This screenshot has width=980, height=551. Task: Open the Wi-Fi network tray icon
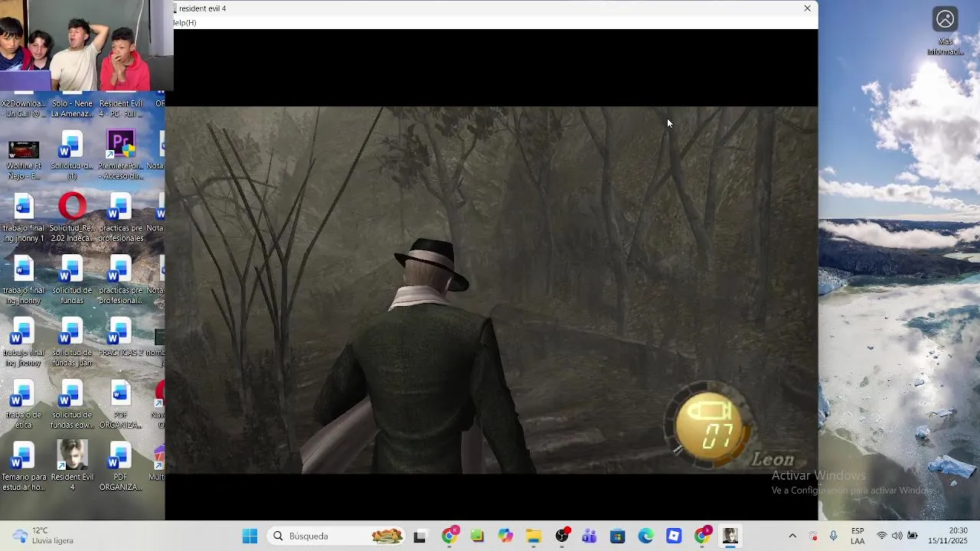[882, 536]
